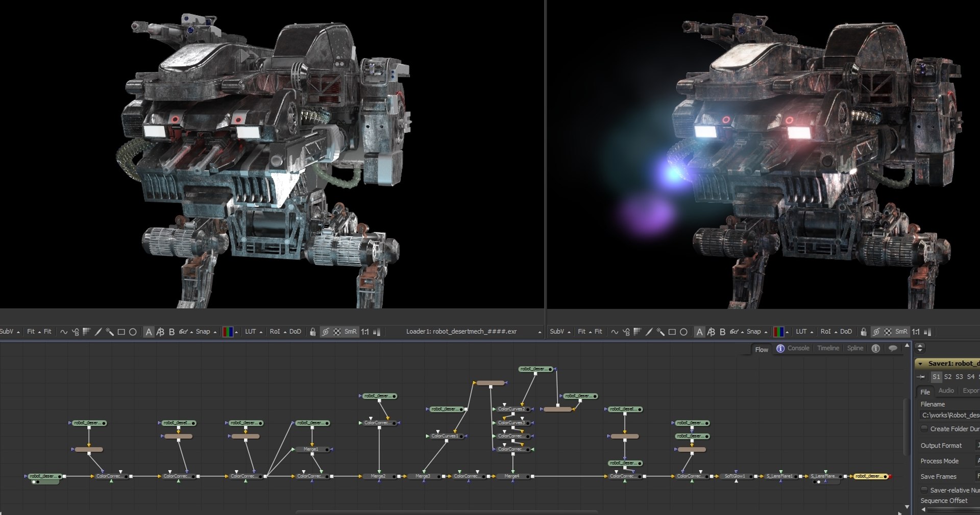Click the pin icon in tool controls
This screenshot has height=515, width=980.
(x=921, y=377)
